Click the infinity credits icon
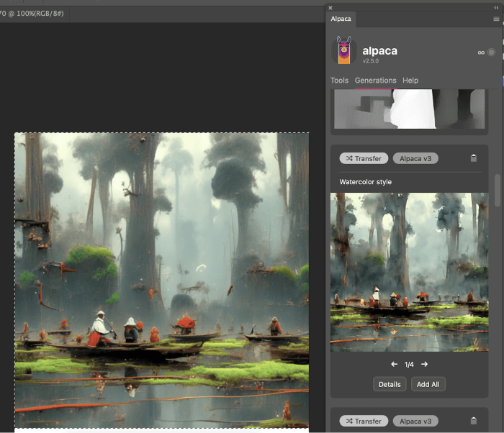Image resolution: width=504 pixels, height=433 pixels. tap(480, 53)
